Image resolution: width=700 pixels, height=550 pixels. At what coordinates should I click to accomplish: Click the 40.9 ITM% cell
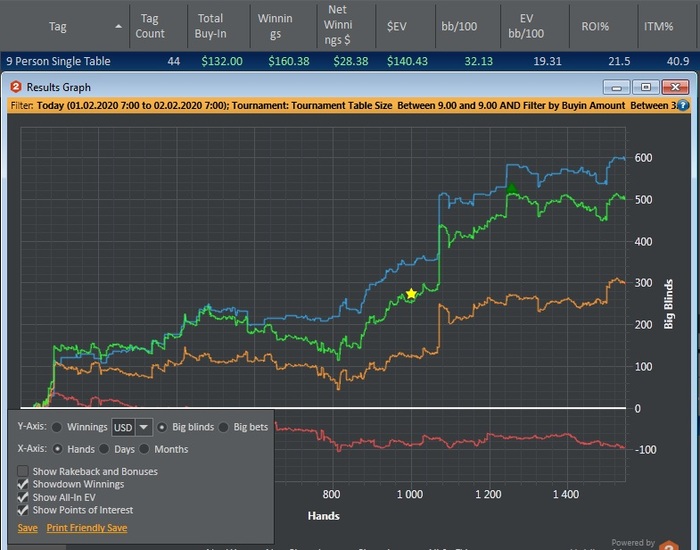(678, 61)
